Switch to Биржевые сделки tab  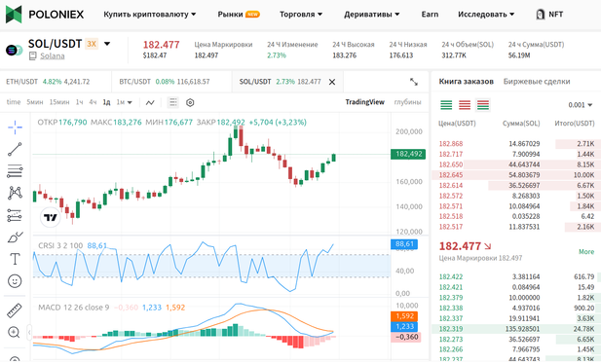(x=537, y=81)
